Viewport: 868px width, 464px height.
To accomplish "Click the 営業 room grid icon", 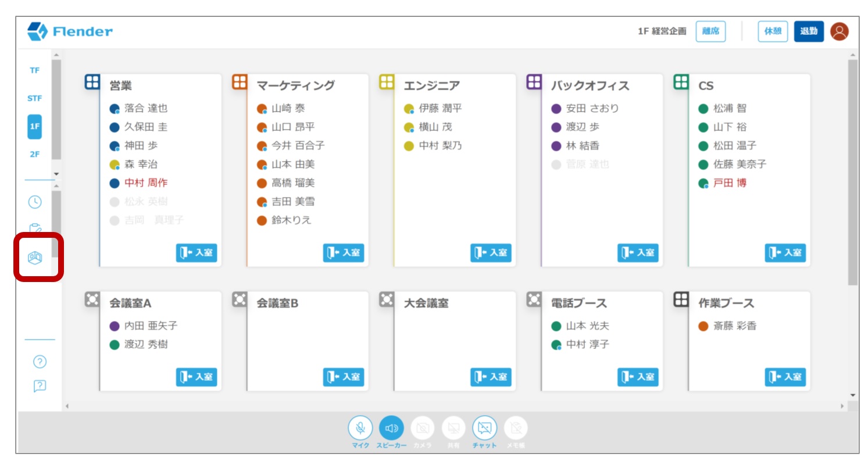I will (x=92, y=82).
